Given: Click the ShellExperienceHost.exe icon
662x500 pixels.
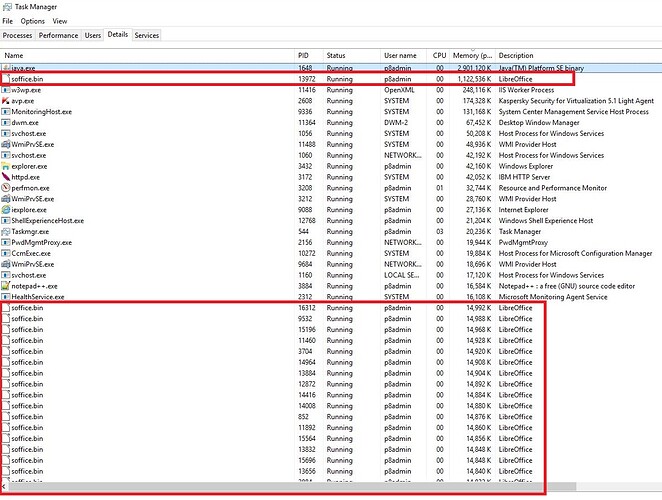Looking at the screenshot, I should tap(5, 221).
